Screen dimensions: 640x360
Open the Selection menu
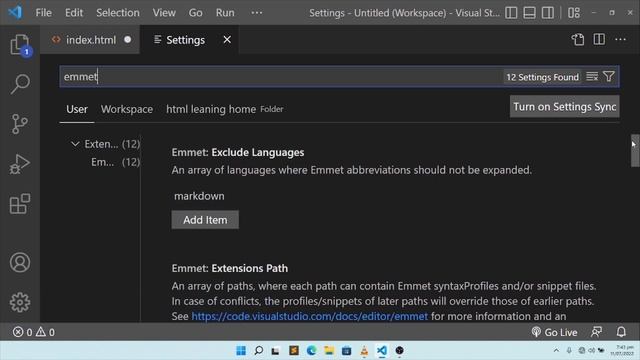[118, 13]
